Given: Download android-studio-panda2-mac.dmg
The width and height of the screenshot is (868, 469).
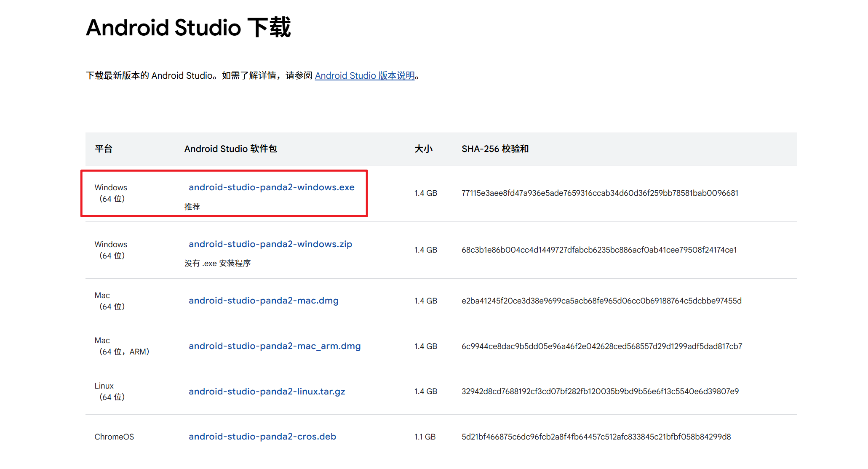Looking at the screenshot, I should click(x=263, y=301).
